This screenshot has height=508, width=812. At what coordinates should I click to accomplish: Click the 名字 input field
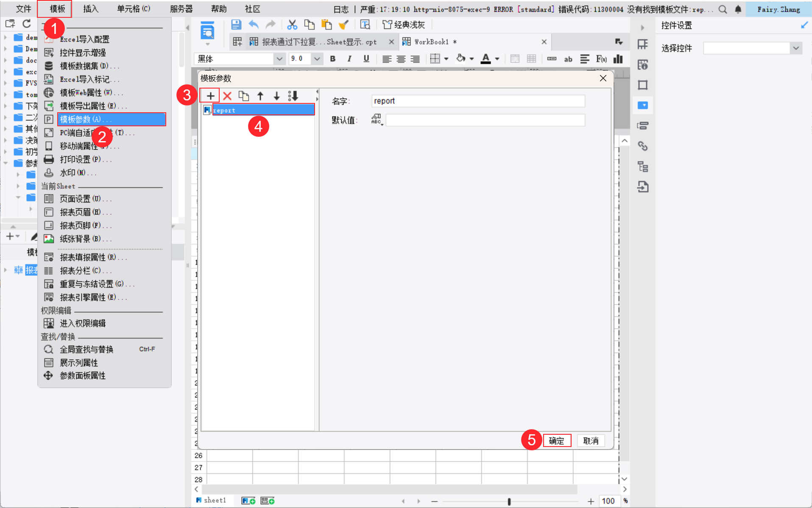[478, 101]
